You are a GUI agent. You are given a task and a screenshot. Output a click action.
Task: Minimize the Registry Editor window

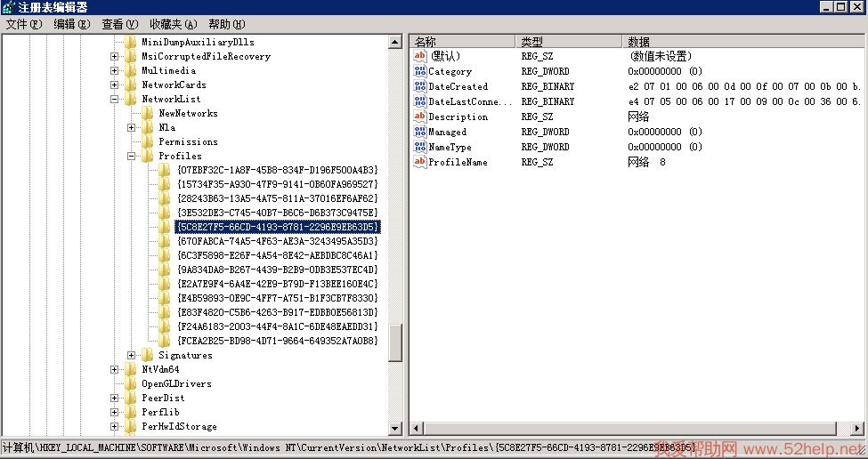(x=826, y=7)
